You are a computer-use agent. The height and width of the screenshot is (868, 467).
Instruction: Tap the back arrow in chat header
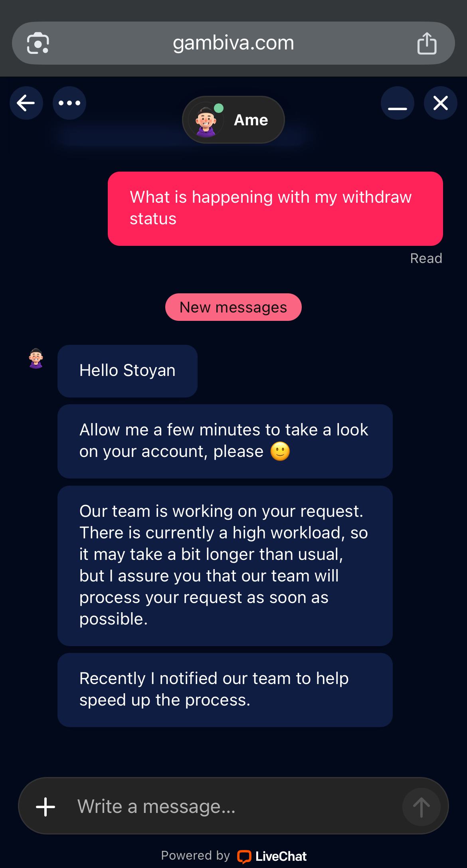26,103
